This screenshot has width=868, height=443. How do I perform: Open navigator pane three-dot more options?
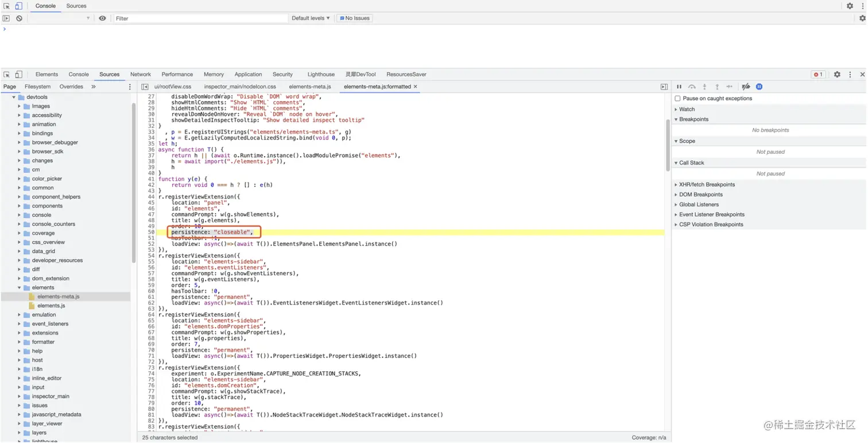click(x=130, y=87)
